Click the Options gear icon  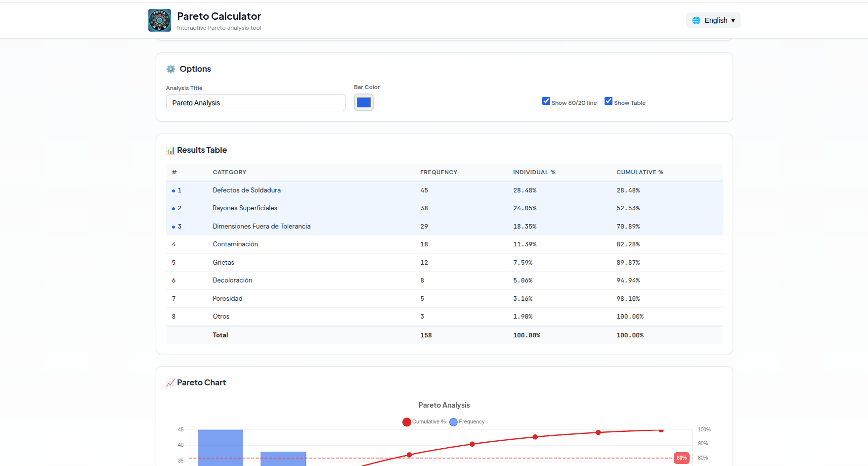171,69
